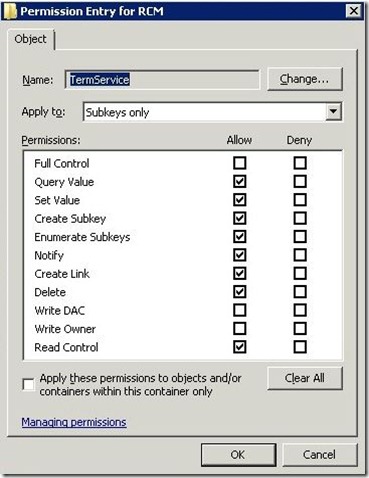Uncheck Allow for Delete
Viewport: 369px width, 478px height.
[x=240, y=292]
